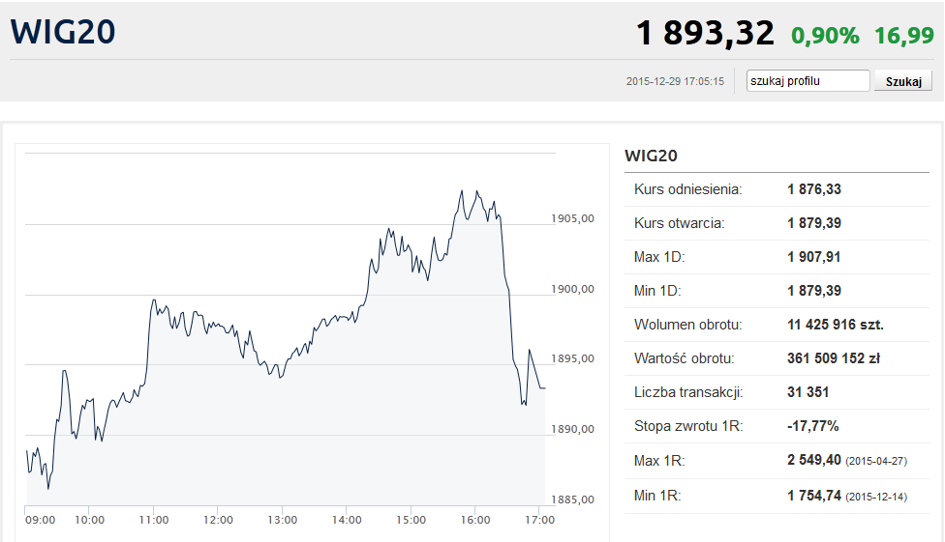Click the Szukaj search button
Image resolution: width=945 pixels, height=542 pixels.
[903, 81]
